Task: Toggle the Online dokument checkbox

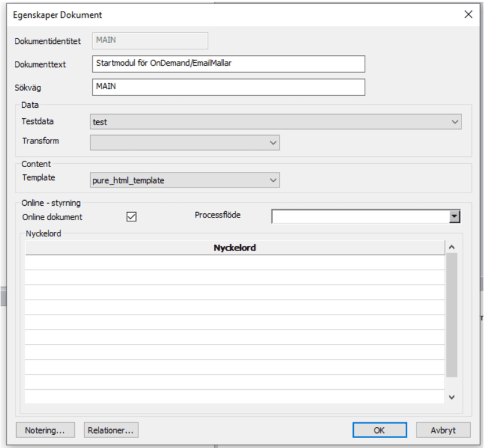Action: tap(131, 217)
